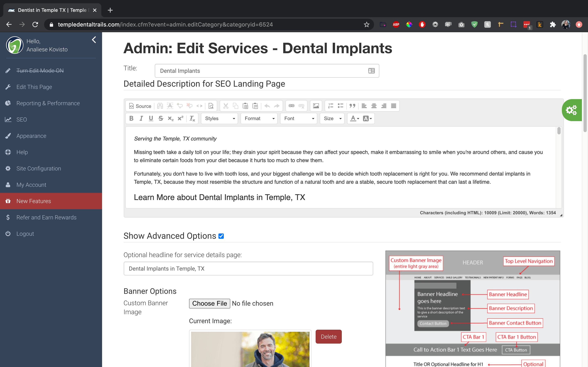Screen dimensions: 588x367
Task: Open the text color picker in the editor
Action: pyautogui.click(x=354, y=118)
